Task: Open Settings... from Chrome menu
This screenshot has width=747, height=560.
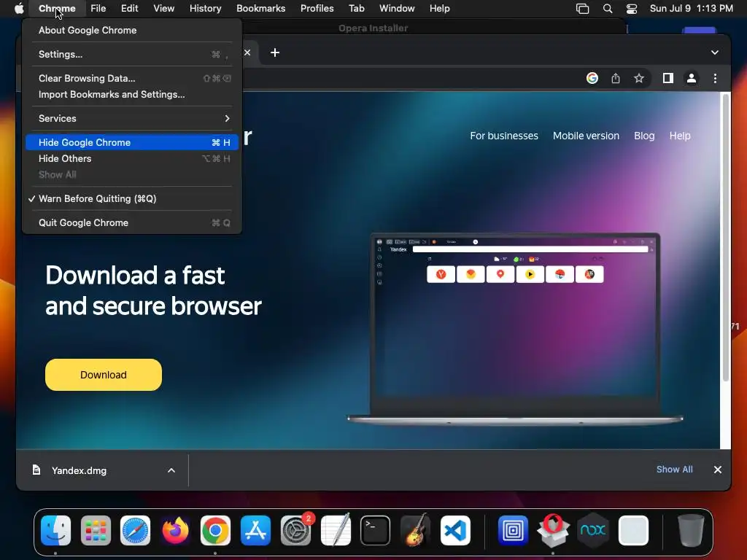Action: [x=132, y=54]
